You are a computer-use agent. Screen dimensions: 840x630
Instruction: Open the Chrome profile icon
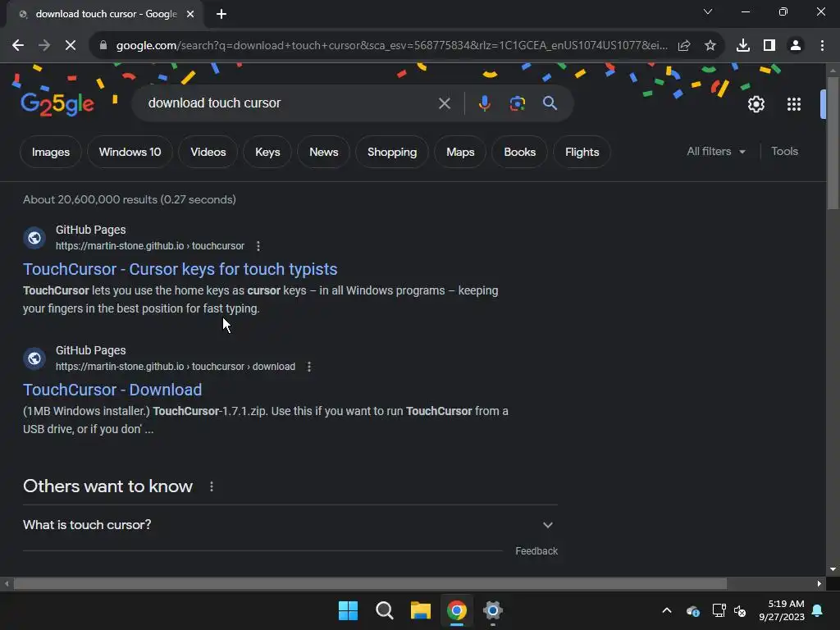tap(796, 46)
